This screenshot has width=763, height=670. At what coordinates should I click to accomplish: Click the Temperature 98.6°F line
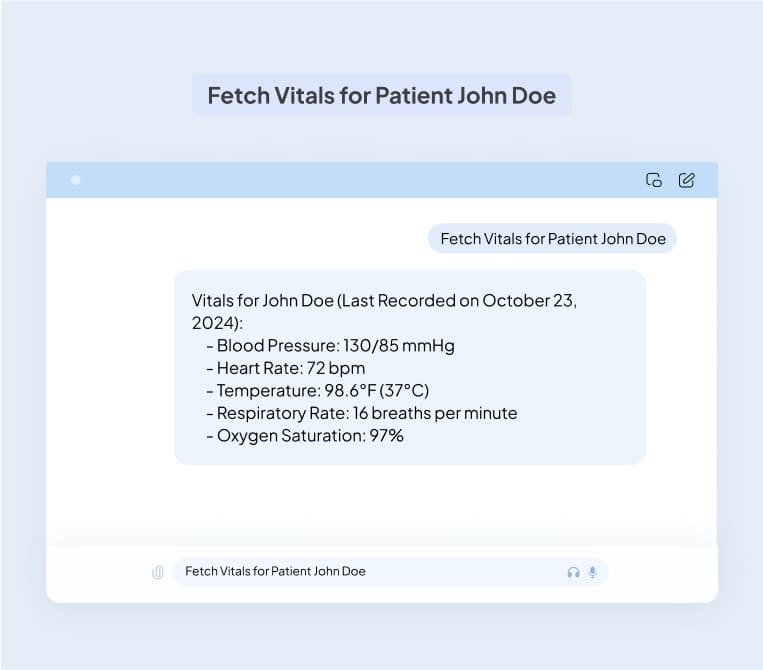[322, 390]
